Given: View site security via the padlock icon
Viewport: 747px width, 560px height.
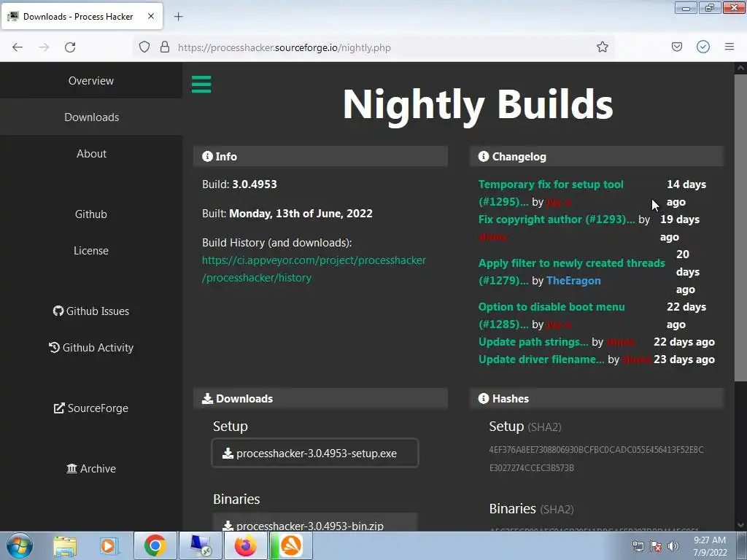Looking at the screenshot, I should tap(165, 47).
